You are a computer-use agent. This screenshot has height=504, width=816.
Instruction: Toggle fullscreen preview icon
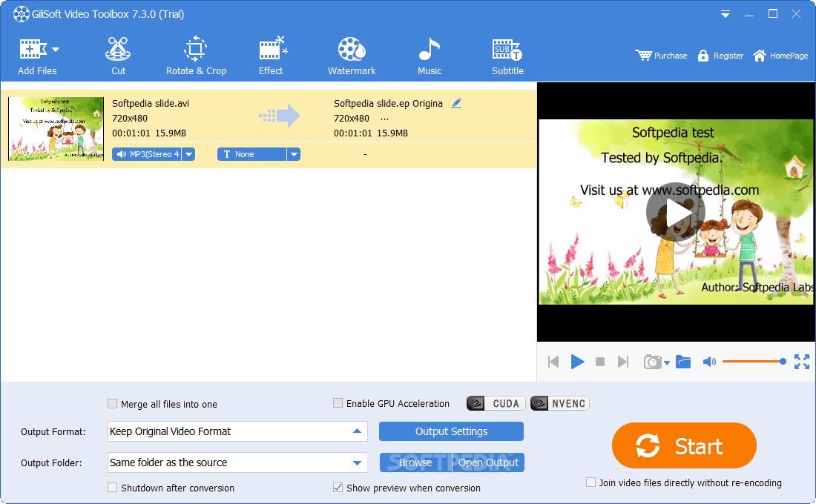click(x=801, y=362)
